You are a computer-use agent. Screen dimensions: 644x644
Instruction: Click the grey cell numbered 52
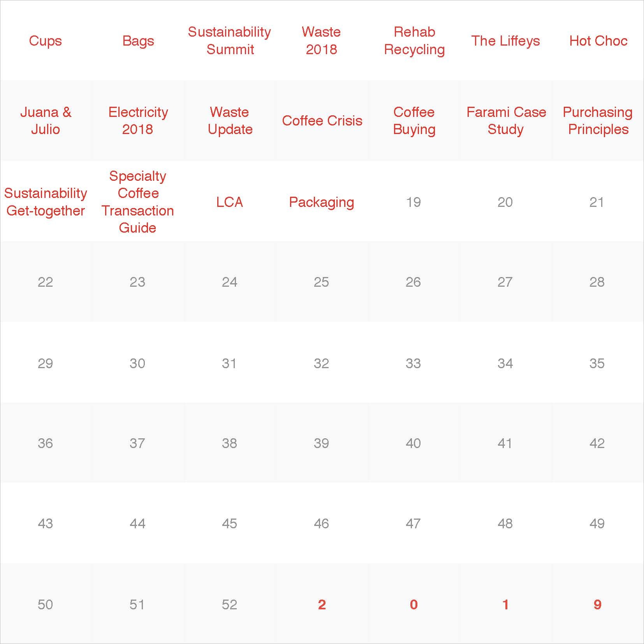point(229,604)
